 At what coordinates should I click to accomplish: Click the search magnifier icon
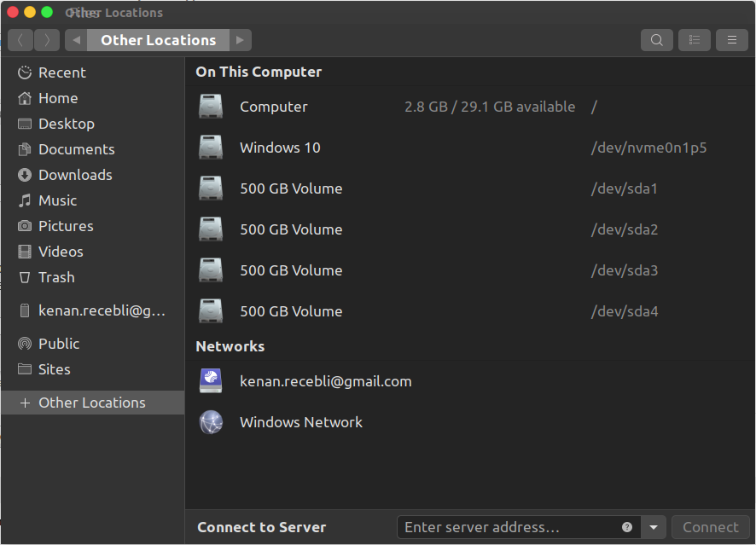coord(656,40)
